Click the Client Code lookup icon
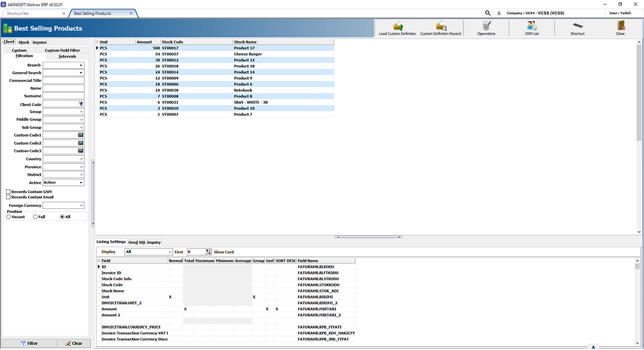The height and width of the screenshot is (350, 644). click(81, 104)
